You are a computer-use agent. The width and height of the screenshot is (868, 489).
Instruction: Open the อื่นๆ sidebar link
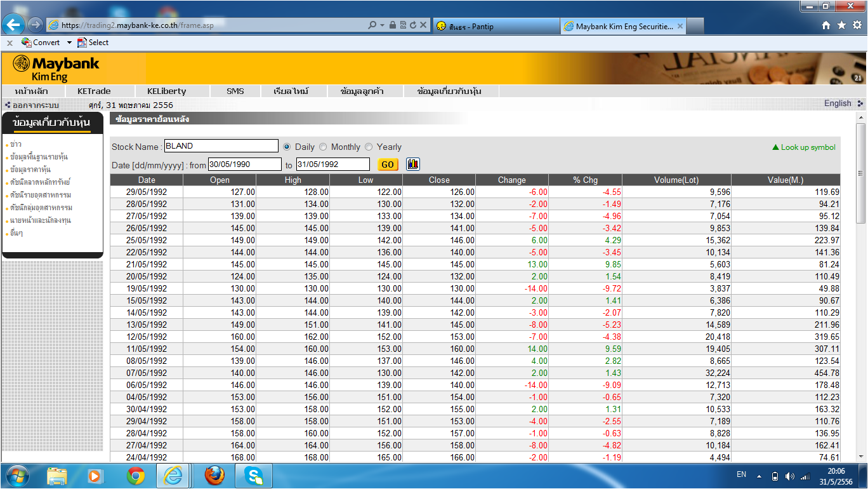[x=16, y=233]
